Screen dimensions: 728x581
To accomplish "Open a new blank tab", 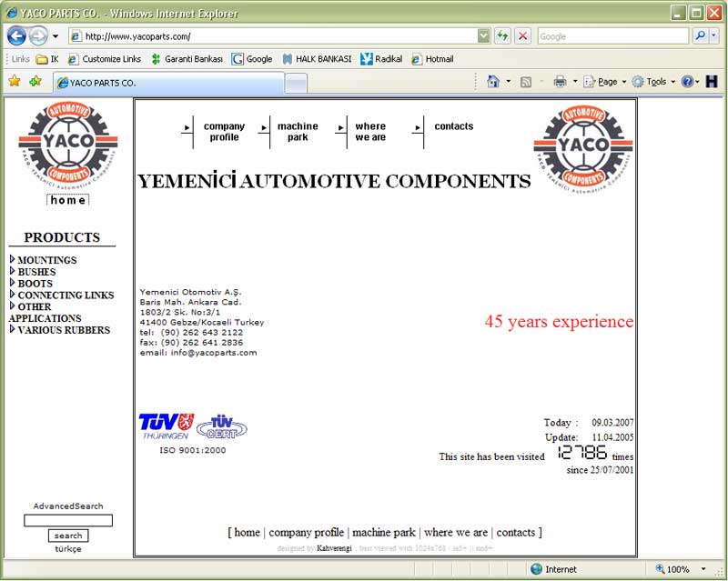I will (296, 84).
